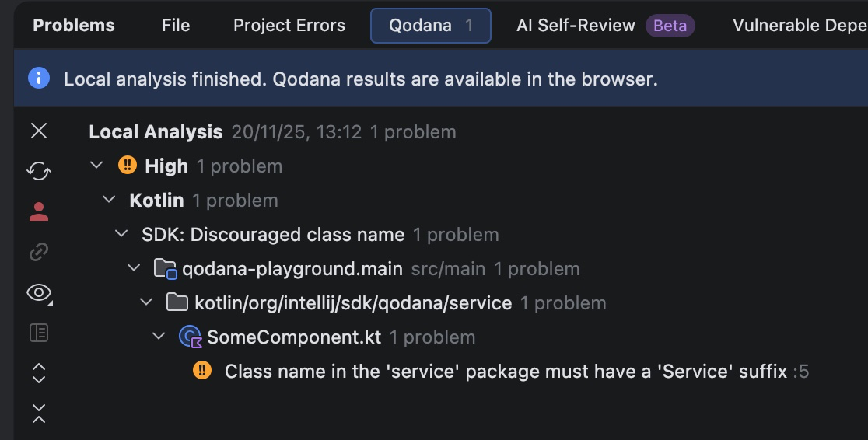Open the AI Self-Review tab

pos(576,25)
